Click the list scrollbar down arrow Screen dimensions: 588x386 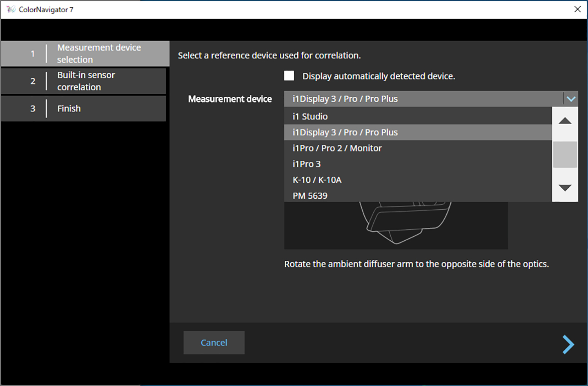(565, 188)
